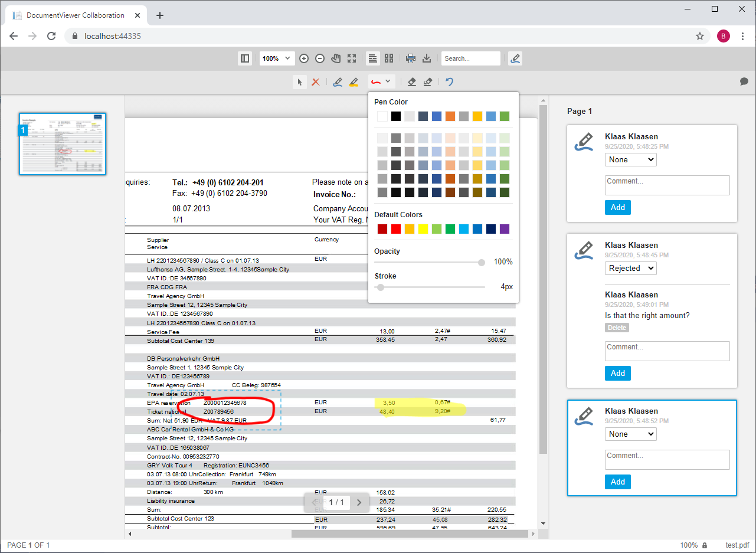The height and width of the screenshot is (553, 756).
Task: Pick black in the Pen Color top row
Action: [x=396, y=116]
